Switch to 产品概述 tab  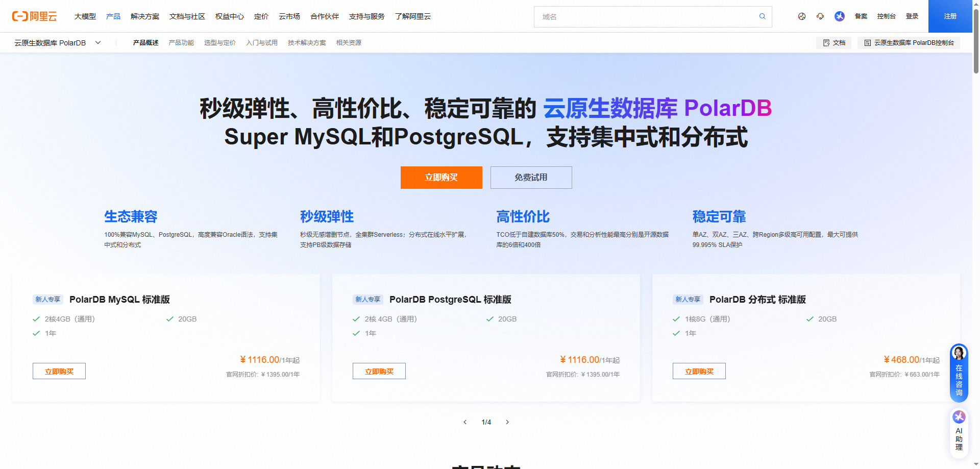pyautogui.click(x=146, y=43)
